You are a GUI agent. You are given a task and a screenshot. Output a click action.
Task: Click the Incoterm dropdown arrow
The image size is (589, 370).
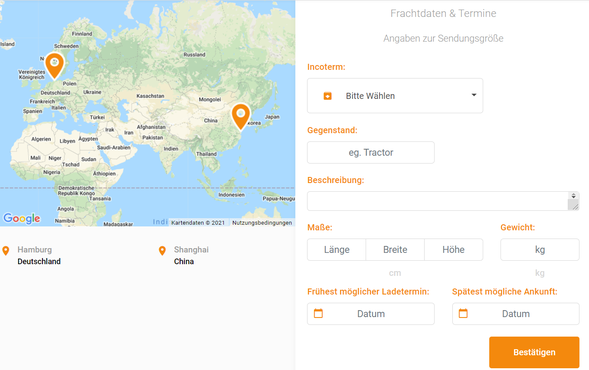474,95
